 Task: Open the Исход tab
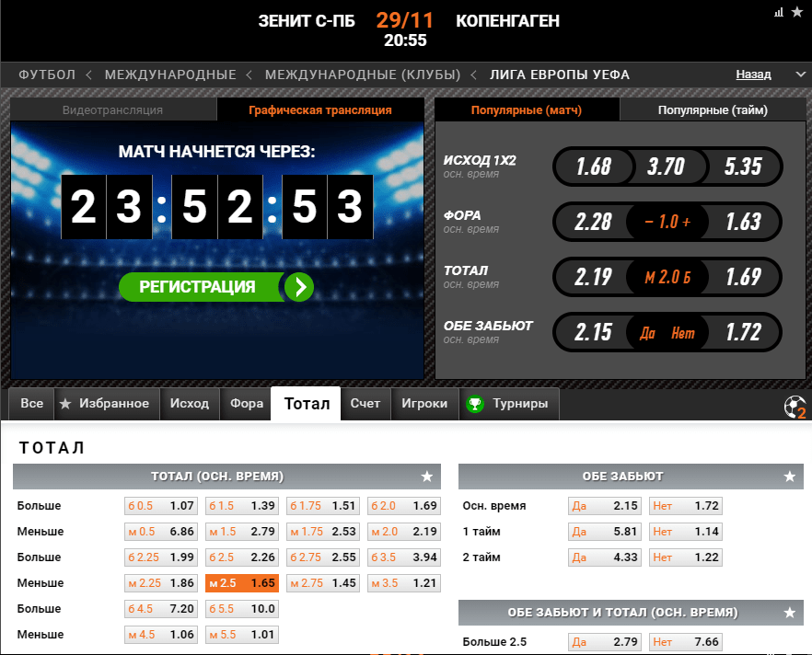click(x=190, y=404)
